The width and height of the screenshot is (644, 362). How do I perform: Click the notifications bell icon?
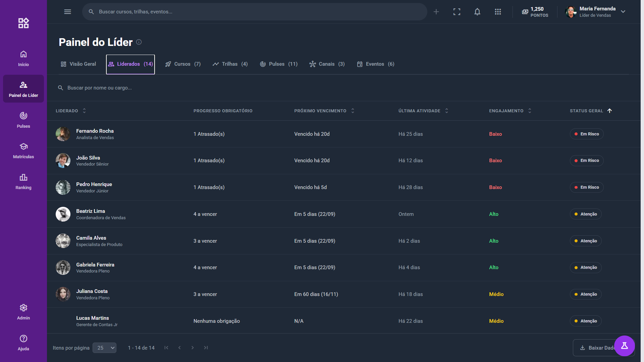[477, 12]
